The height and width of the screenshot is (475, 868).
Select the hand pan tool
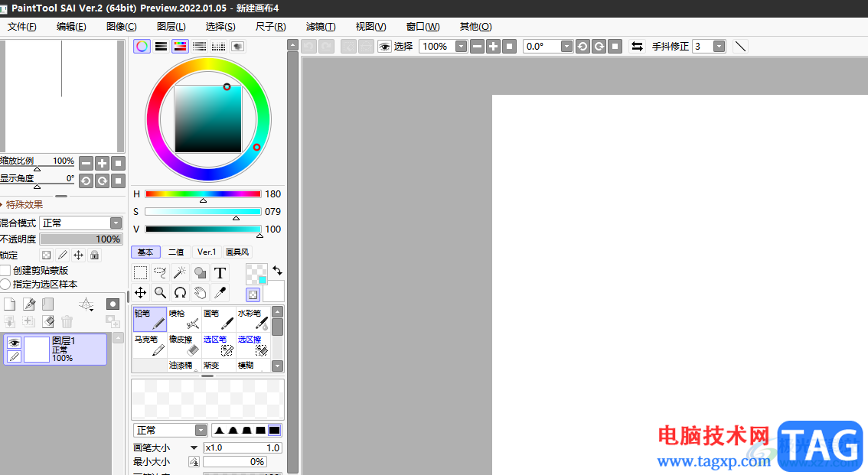(x=200, y=292)
